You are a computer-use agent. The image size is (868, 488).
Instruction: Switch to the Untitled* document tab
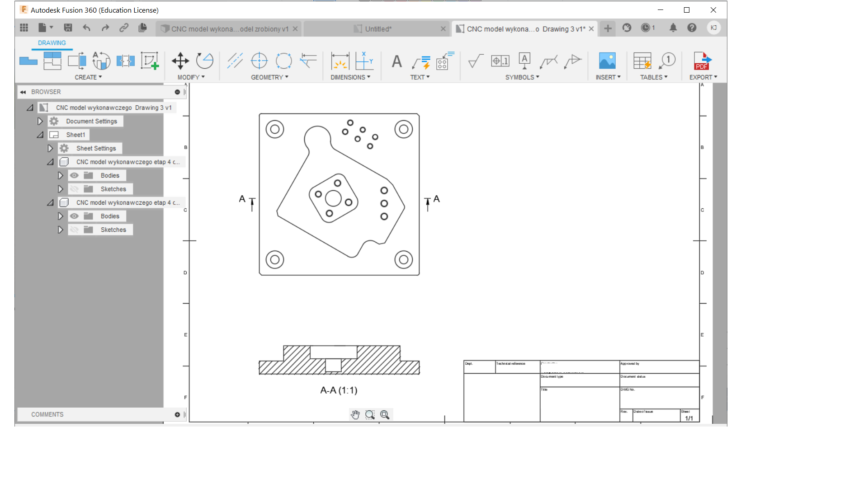[x=377, y=29]
